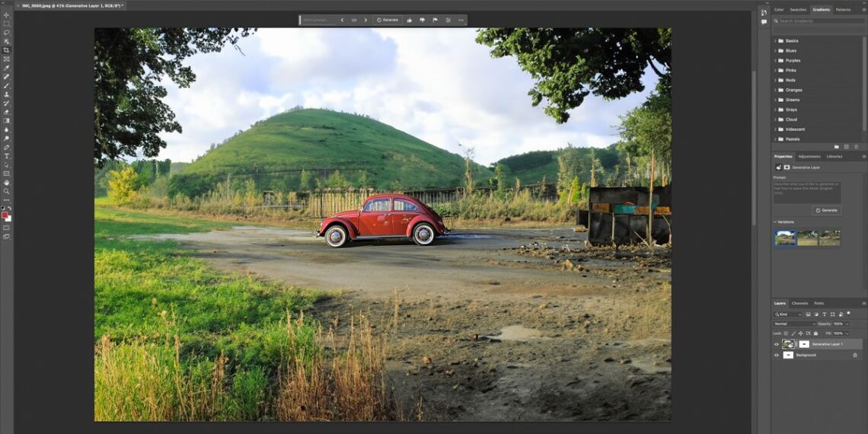This screenshot has width=868, height=434.
Task: Open Gradients panel menu icon
Action: point(864,9)
